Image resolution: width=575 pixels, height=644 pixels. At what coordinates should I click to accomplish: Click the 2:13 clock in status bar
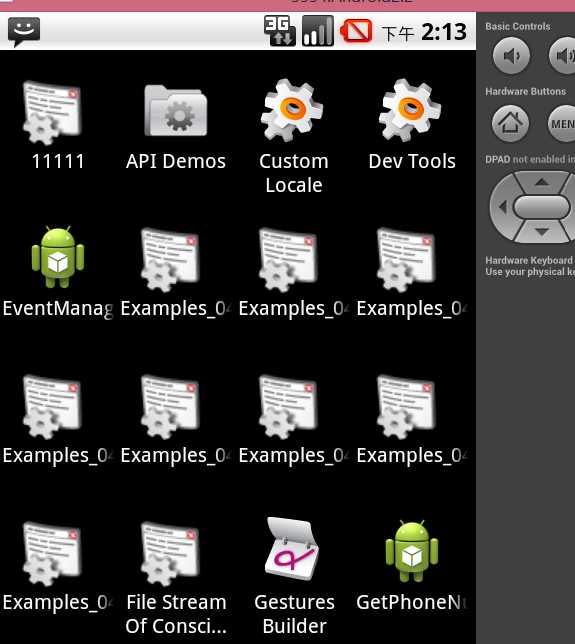point(444,32)
